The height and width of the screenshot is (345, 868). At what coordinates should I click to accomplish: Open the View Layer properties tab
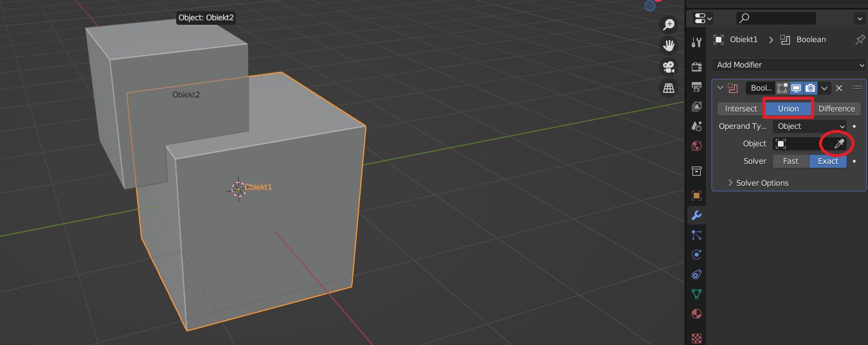696,106
